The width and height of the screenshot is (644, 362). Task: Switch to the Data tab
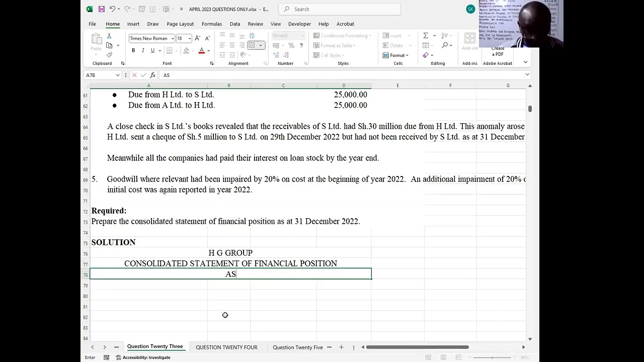click(235, 24)
